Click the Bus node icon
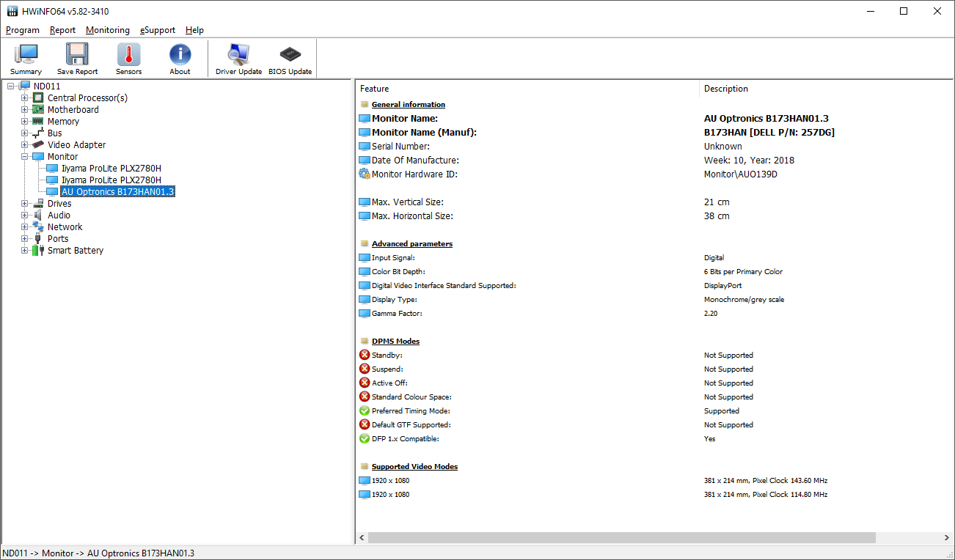955x560 pixels. click(37, 133)
